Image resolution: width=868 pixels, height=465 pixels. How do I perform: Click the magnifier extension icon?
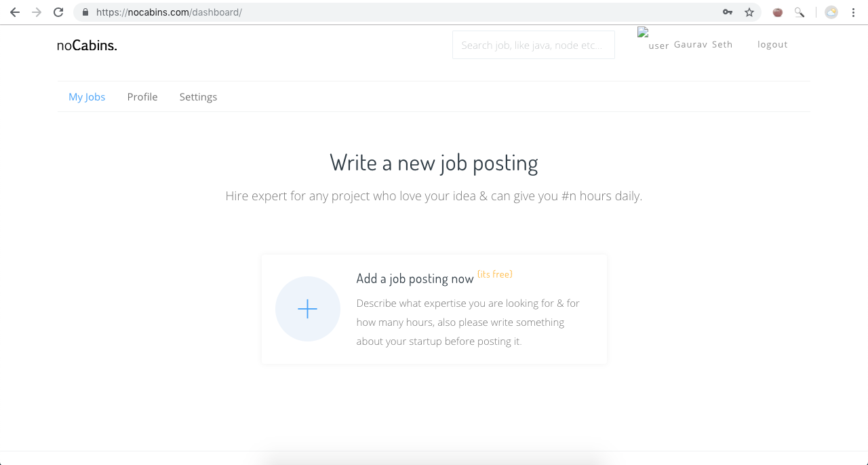800,12
